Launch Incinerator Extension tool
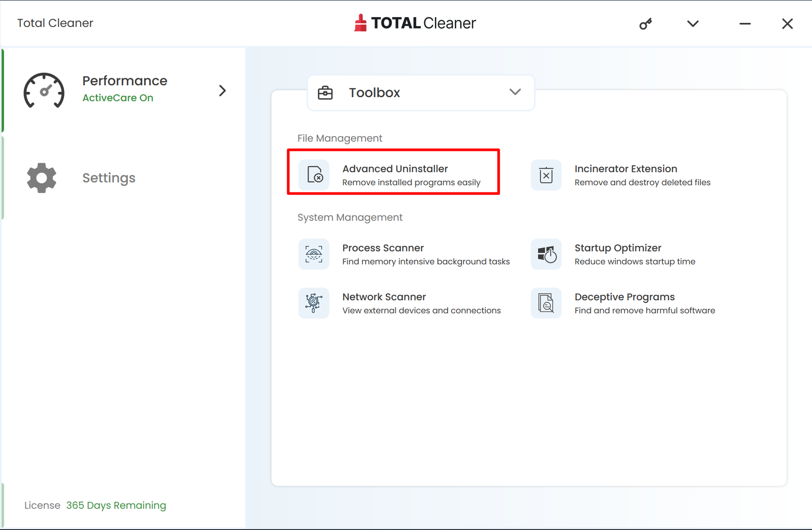The width and height of the screenshot is (812, 530). 621,175
